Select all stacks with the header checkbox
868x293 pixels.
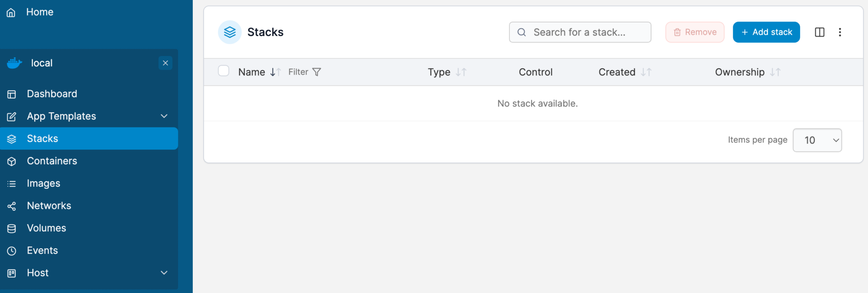223,71
